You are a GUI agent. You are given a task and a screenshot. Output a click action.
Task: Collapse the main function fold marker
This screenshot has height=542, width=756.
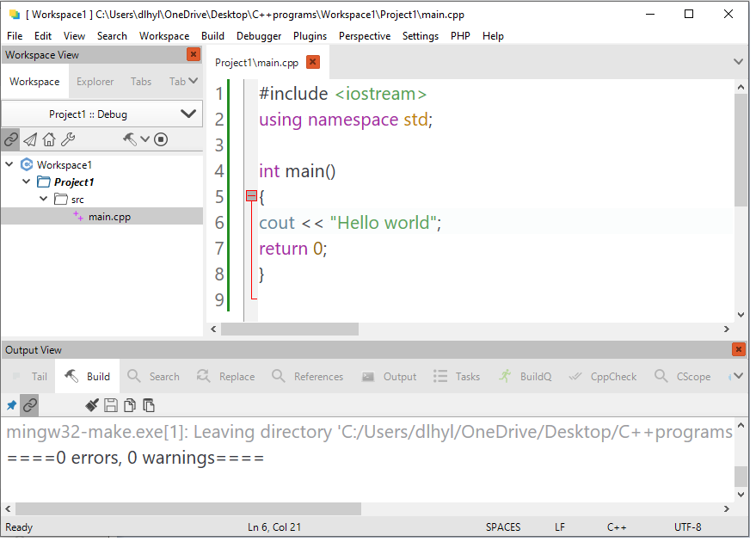pos(251,196)
